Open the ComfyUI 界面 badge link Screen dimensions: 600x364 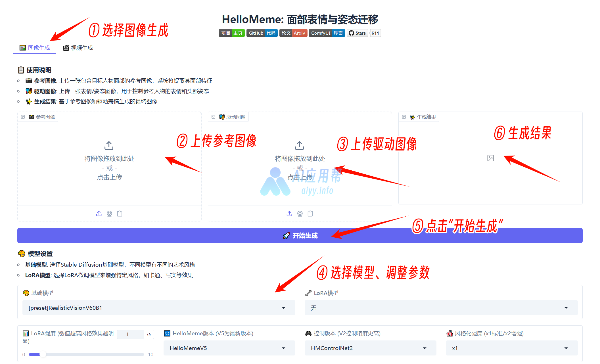coord(327,33)
